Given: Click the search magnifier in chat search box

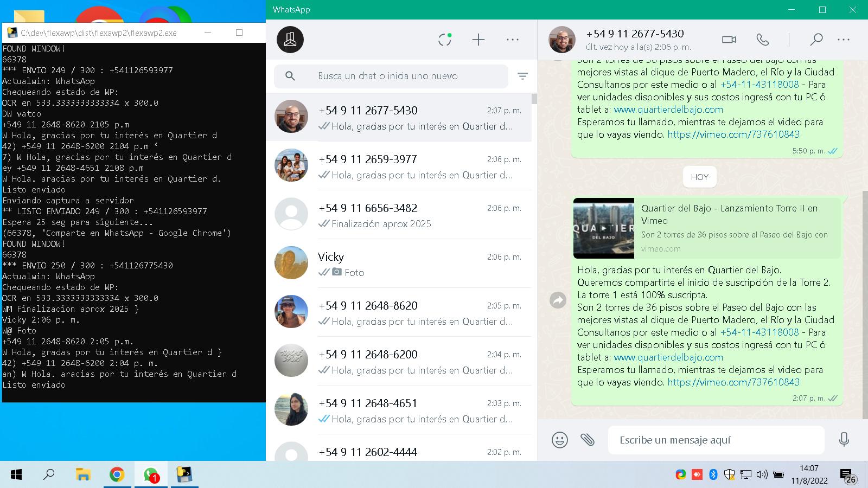Looking at the screenshot, I should pyautogui.click(x=290, y=76).
